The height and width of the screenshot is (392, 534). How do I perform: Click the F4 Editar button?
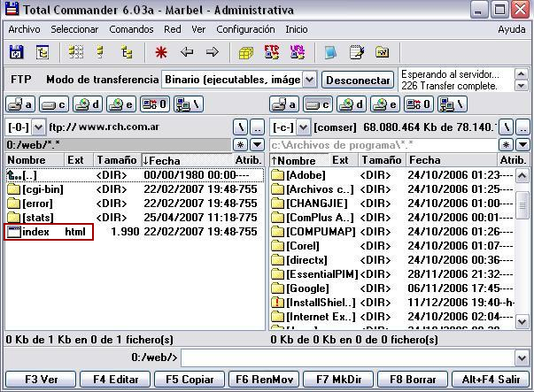click(115, 379)
